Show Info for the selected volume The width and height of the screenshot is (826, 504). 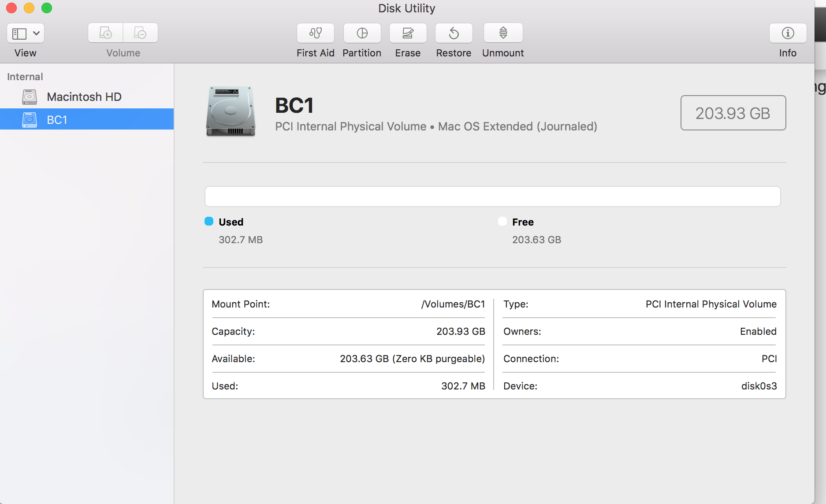[788, 33]
